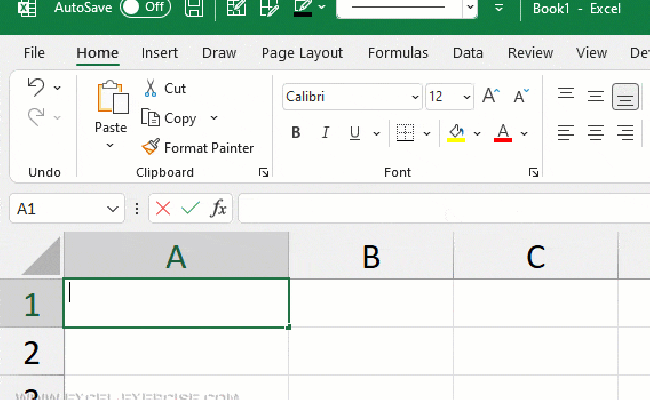The image size is (650, 400).
Task: Select row 1 header
Action: tap(32, 303)
